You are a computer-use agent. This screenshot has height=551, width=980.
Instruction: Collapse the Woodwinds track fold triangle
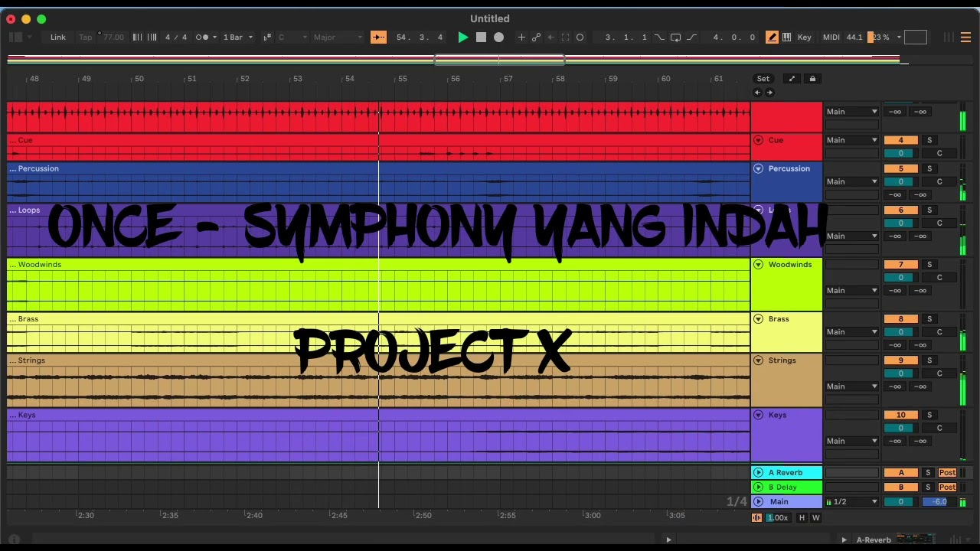pos(759,264)
